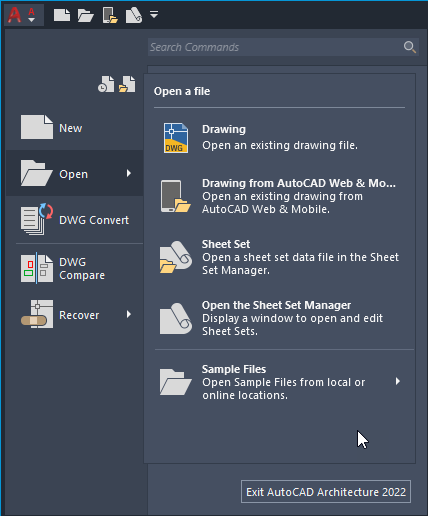428x516 pixels.
Task: Show Recent Documents icon
Action: [x=106, y=84]
